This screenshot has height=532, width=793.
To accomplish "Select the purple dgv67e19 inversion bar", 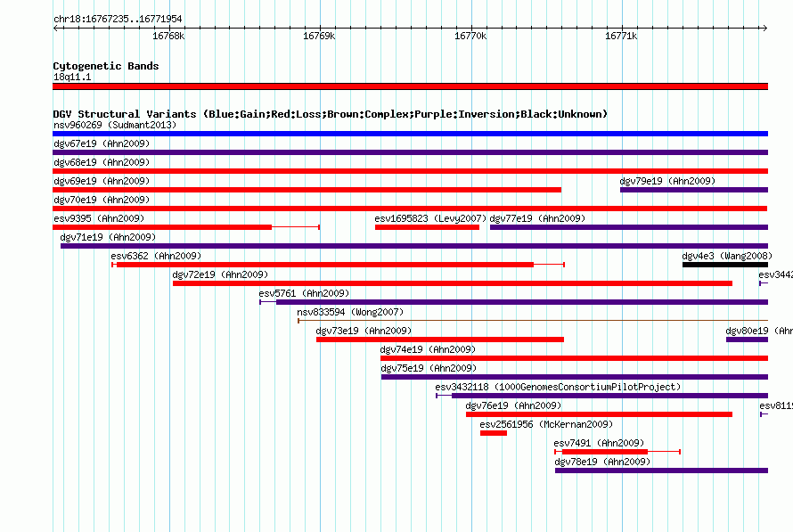I will point(410,152).
